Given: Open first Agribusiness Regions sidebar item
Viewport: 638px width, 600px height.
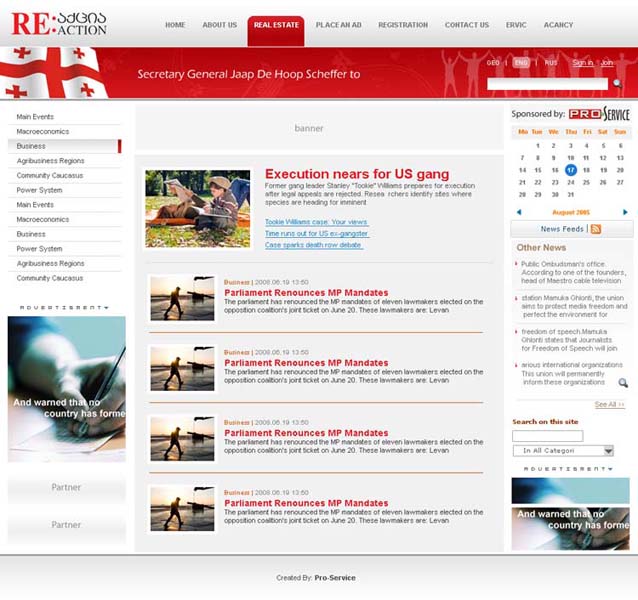Looking at the screenshot, I should tap(50, 161).
